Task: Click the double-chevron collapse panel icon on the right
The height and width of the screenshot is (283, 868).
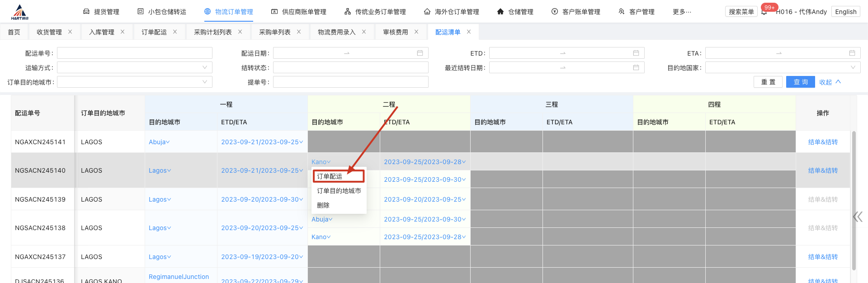Action: [x=857, y=217]
